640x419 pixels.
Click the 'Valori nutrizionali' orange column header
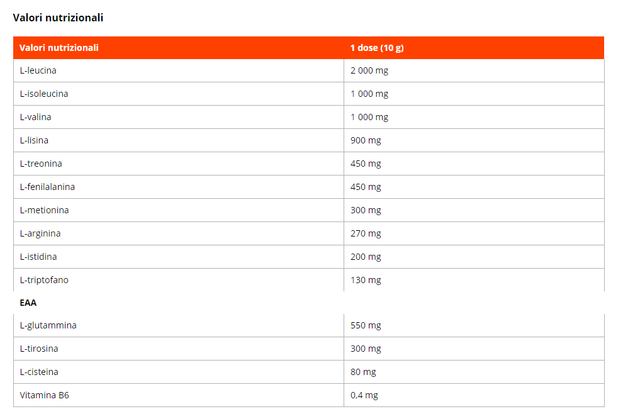pos(59,47)
